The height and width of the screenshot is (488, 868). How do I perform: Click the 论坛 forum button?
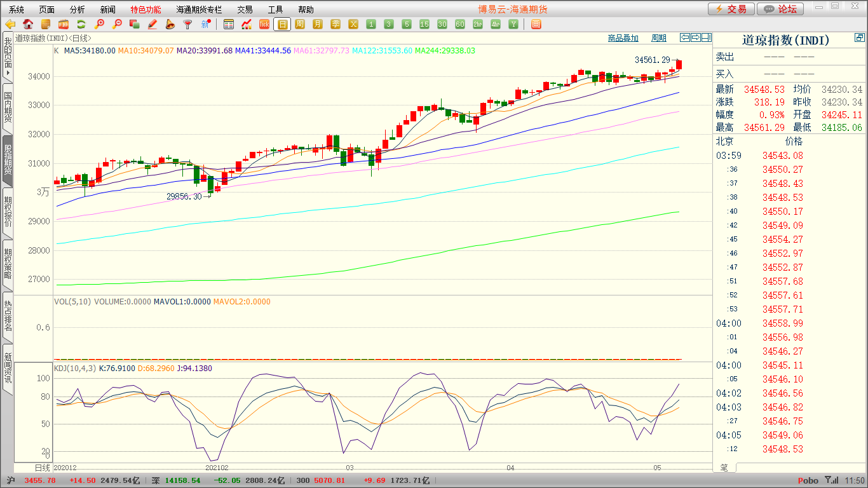(x=780, y=9)
